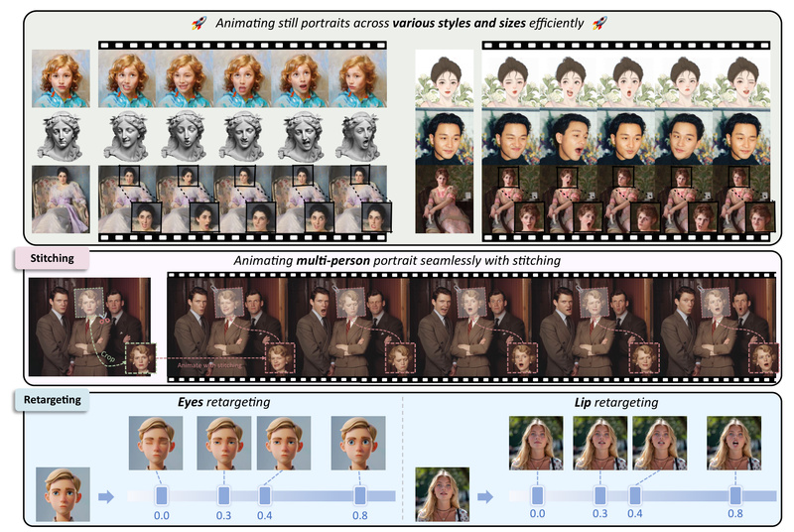Open the source curly-haired girl painting
This screenshot has height=532, width=794.
[61, 78]
